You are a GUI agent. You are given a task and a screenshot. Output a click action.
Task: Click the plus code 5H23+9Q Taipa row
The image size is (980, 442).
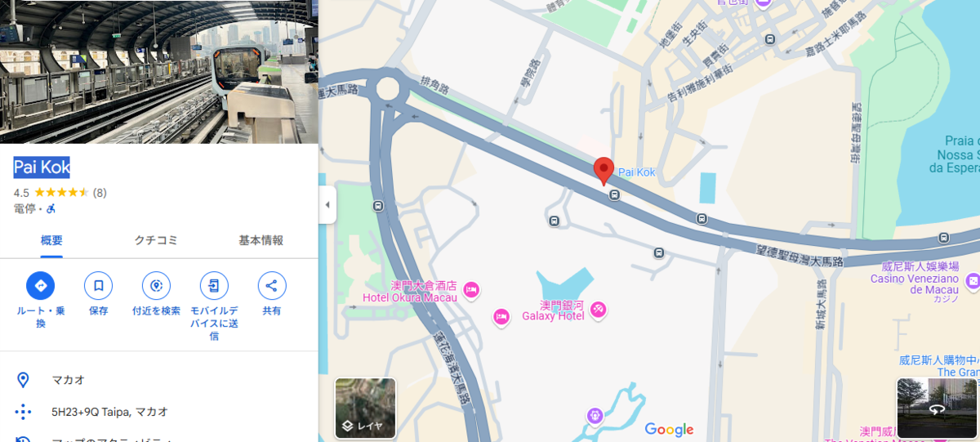[159, 412]
